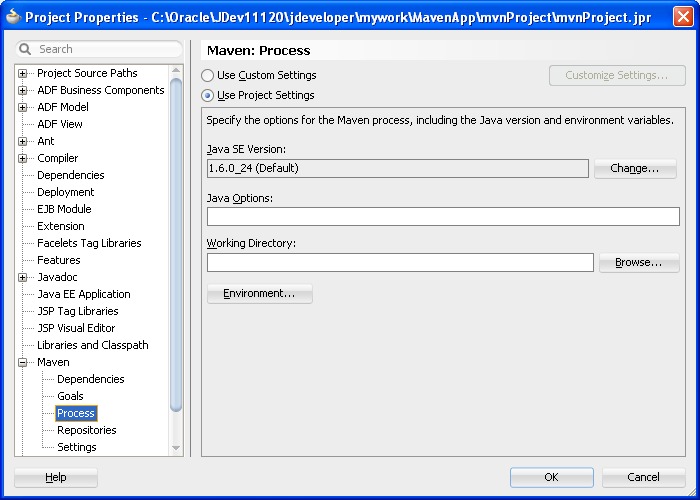Open Libraries and Classpath settings
This screenshot has height=500, width=700.
click(x=92, y=345)
